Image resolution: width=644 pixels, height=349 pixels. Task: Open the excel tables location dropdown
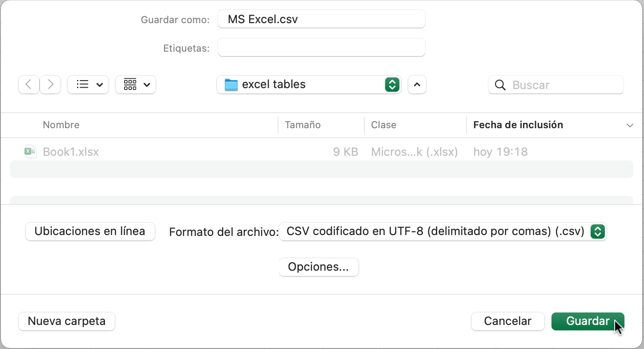(391, 84)
